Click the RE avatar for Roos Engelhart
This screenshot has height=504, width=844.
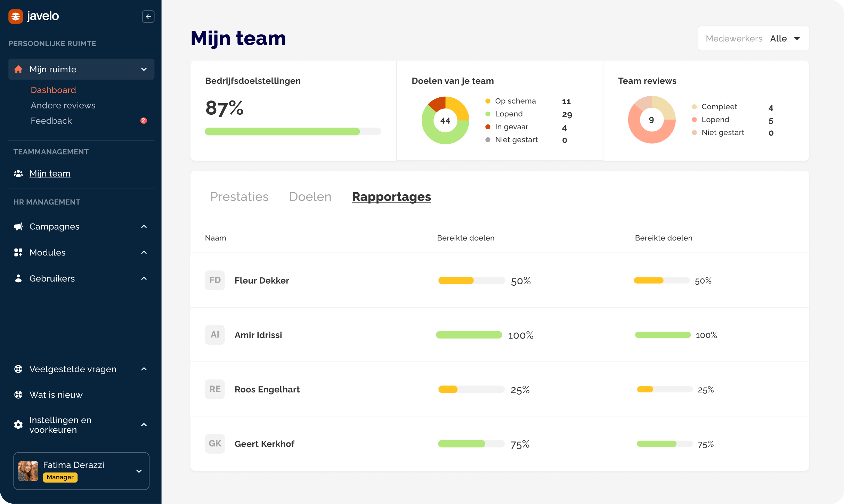215,389
